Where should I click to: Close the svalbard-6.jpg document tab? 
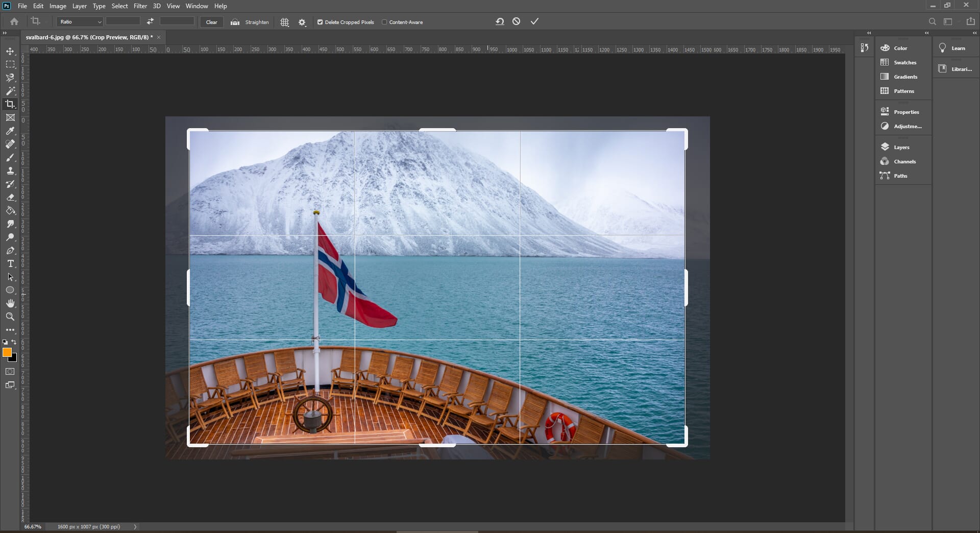coord(159,37)
